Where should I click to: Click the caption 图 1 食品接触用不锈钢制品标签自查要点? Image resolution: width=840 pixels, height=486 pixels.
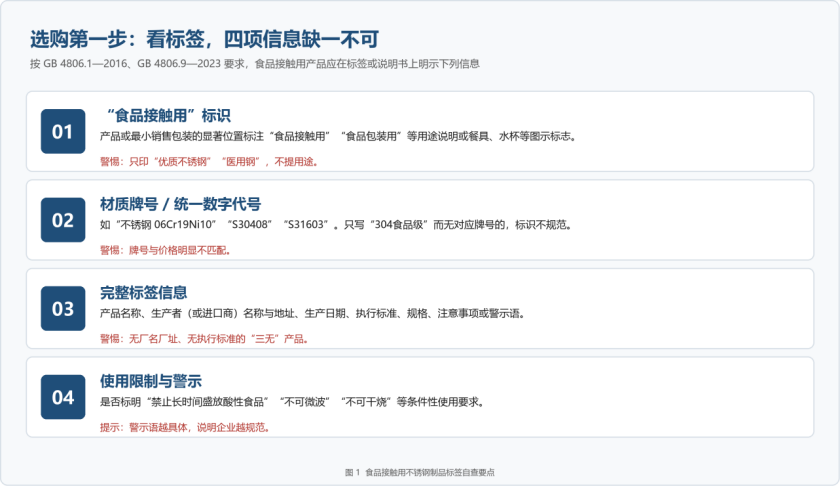(419, 472)
